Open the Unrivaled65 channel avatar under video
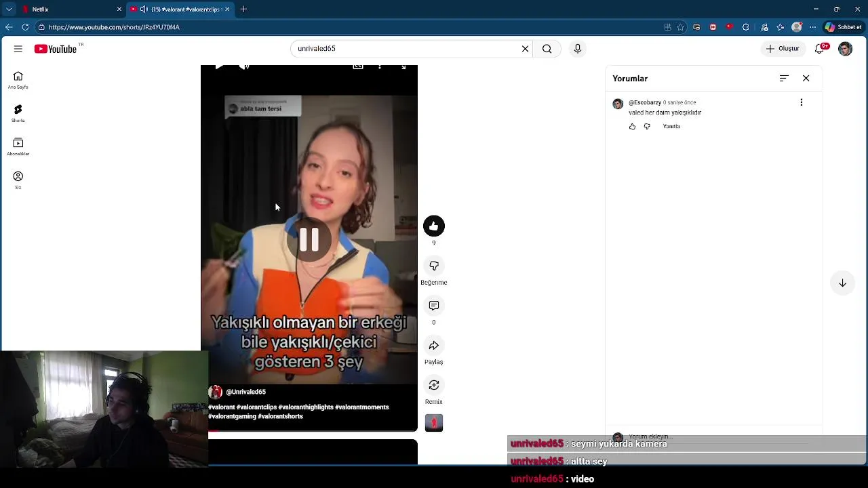868x488 pixels. 216,392
